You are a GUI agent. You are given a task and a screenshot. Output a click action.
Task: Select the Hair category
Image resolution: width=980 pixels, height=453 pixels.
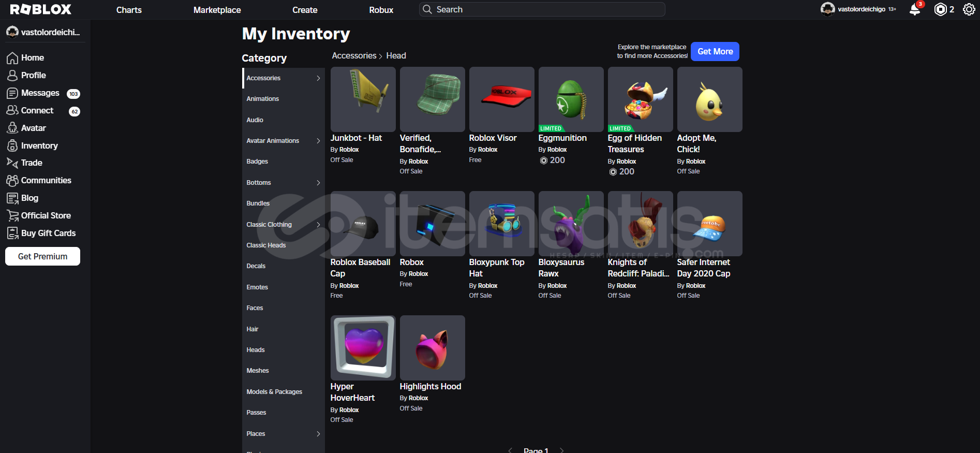(284, 329)
